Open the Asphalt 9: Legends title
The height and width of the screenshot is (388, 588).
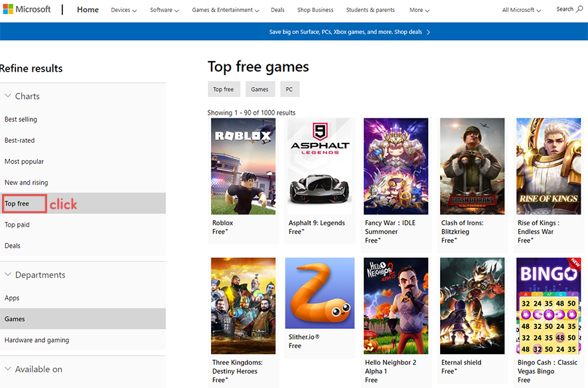pos(317,223)
